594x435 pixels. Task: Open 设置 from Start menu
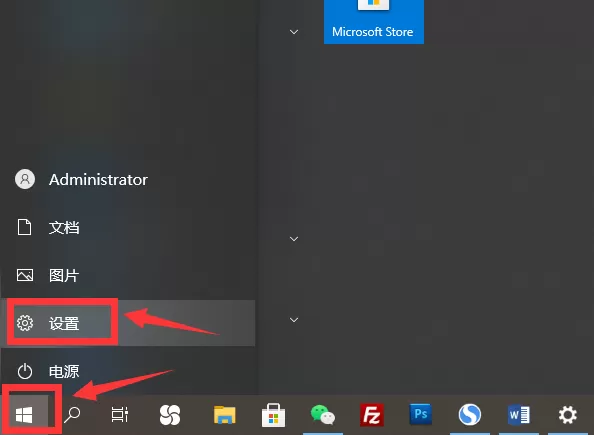pos(128,323)
